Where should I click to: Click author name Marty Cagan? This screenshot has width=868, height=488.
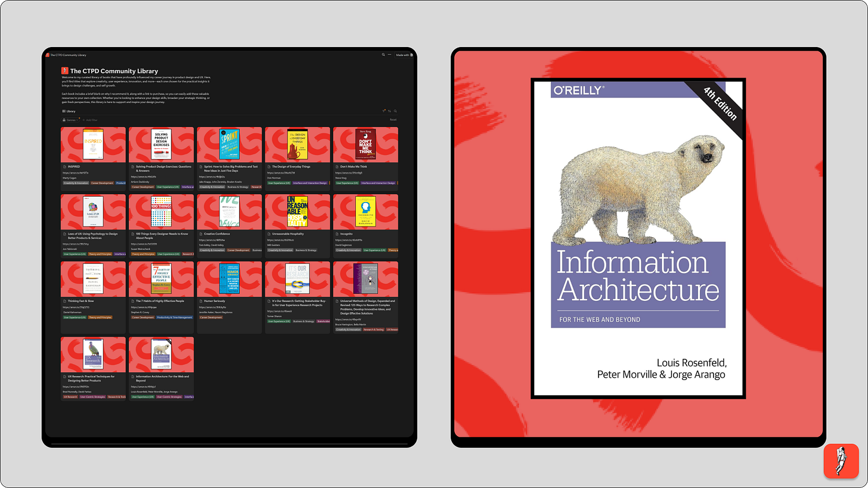[x=70, y=178]
